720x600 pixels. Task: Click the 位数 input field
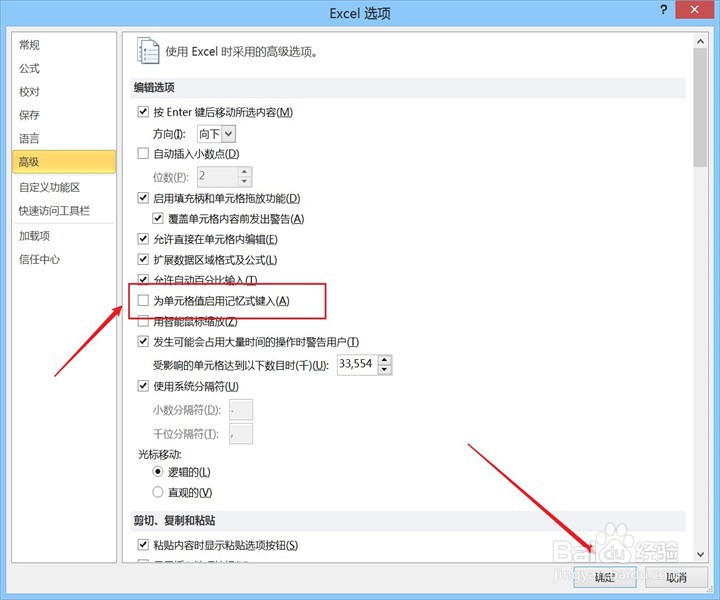217,177
